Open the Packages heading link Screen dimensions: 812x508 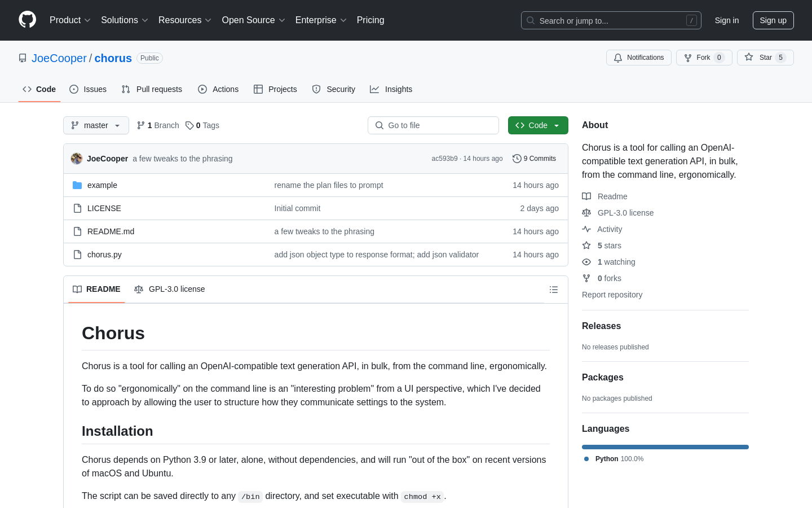[603, 378]
